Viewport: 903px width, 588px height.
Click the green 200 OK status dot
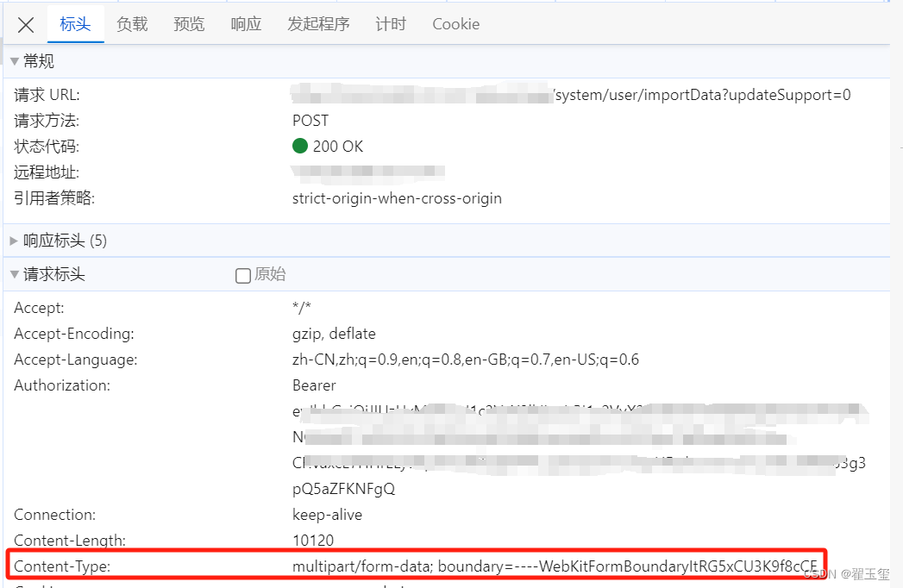pyautogui.click(x=299, y=146)
